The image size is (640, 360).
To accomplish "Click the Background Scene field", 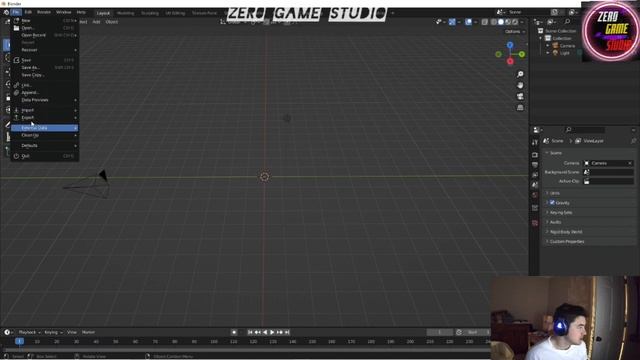I will (x=608, y=172).
